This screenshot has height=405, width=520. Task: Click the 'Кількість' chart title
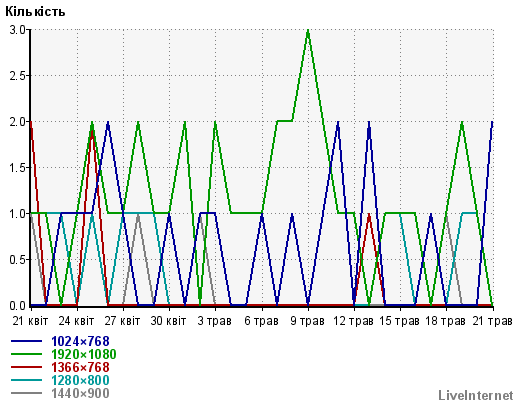tap(35, 12)
